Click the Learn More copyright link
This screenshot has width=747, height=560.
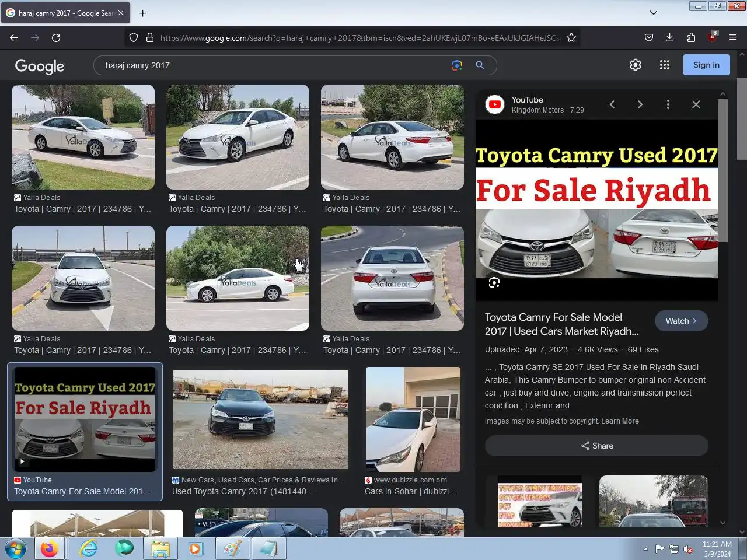[x=620, y=421]
